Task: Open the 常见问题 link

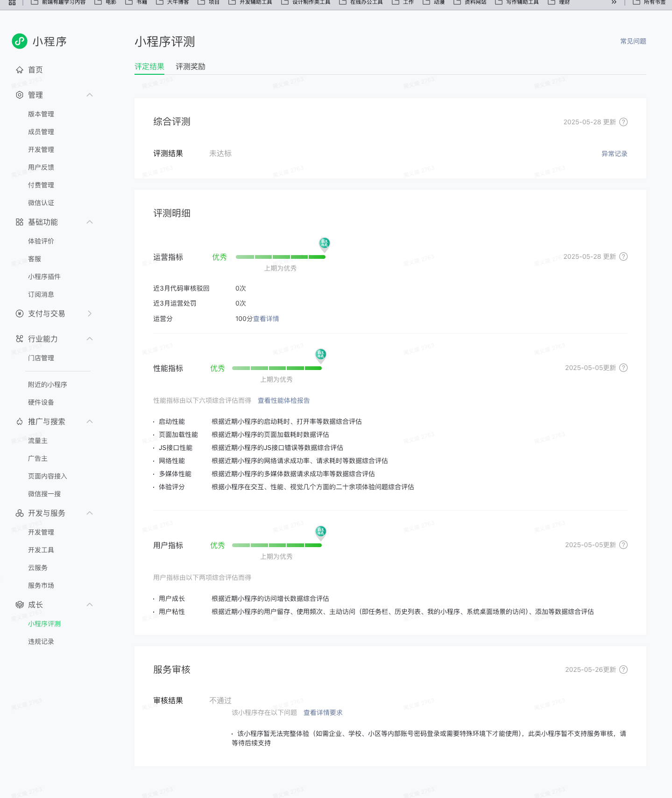Action: 633,41
